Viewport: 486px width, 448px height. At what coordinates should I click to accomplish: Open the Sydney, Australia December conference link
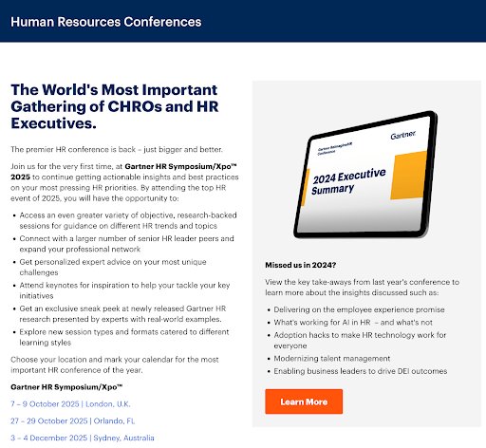coord(83,438)
